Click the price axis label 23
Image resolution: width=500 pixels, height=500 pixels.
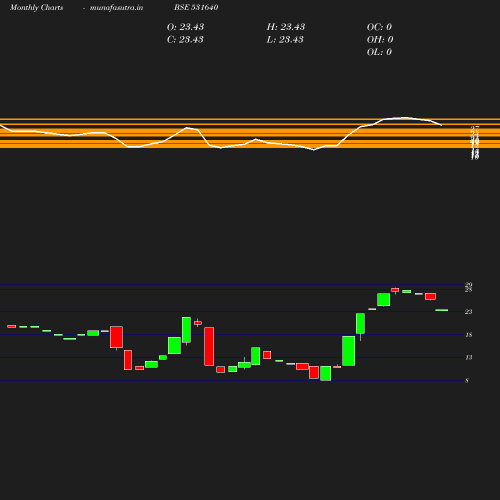click(469, 312)
